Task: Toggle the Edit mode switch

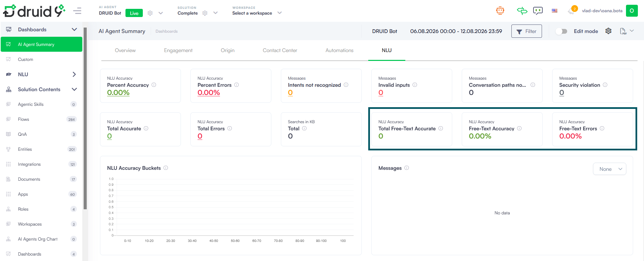Action: click(x=562, y=31)
